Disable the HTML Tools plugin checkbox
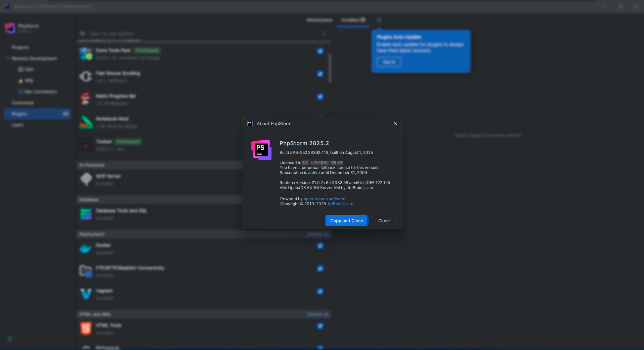Screen dimensions: 644x350 [x=320, y=326]
